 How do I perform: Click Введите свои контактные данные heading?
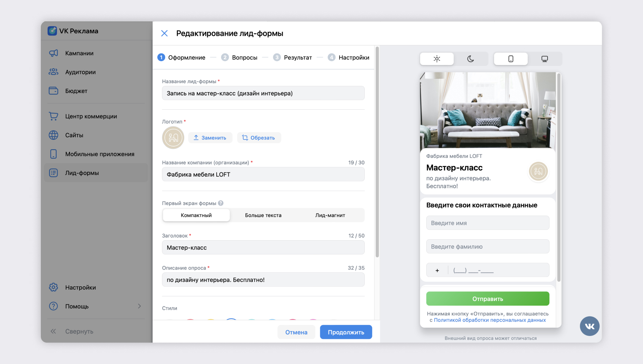point(482,205)
